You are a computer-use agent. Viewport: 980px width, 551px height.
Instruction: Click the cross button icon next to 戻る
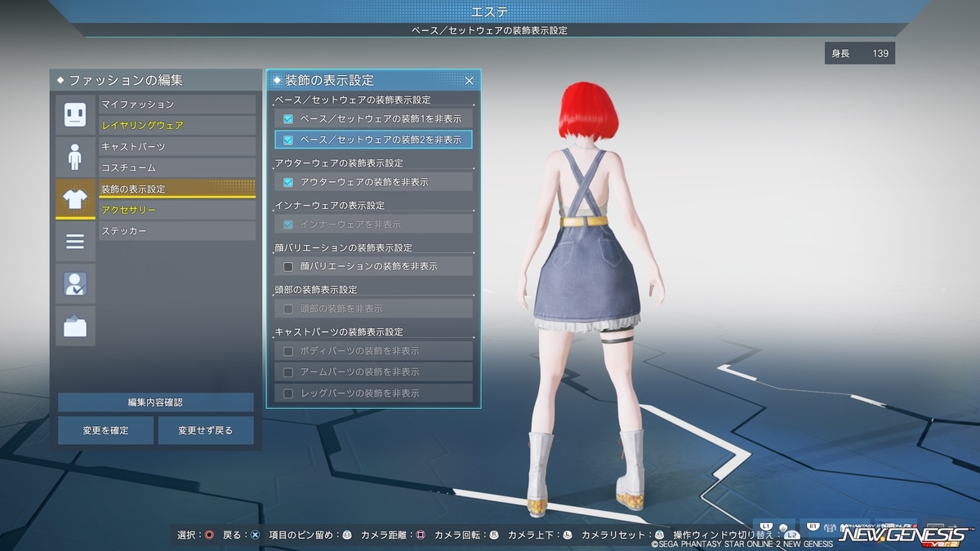tap(255, 535)
